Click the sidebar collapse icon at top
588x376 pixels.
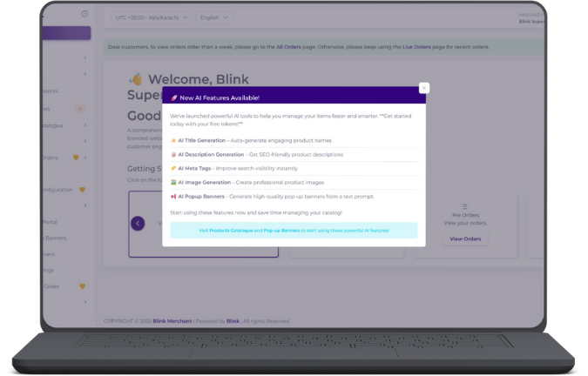(x=84, y=14)
